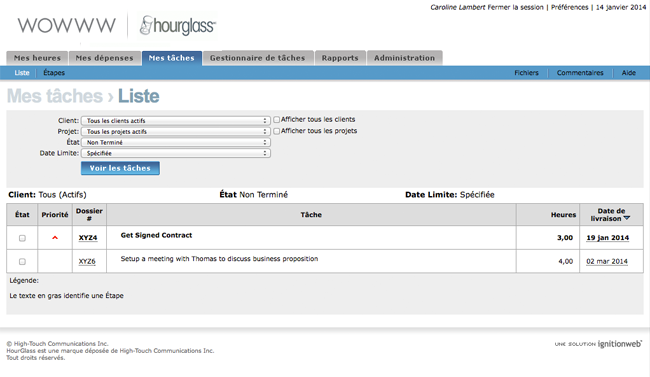Screen dimensions: 650x377
Task: Open the Date Limite dropdown
Action: coord(176,153)
